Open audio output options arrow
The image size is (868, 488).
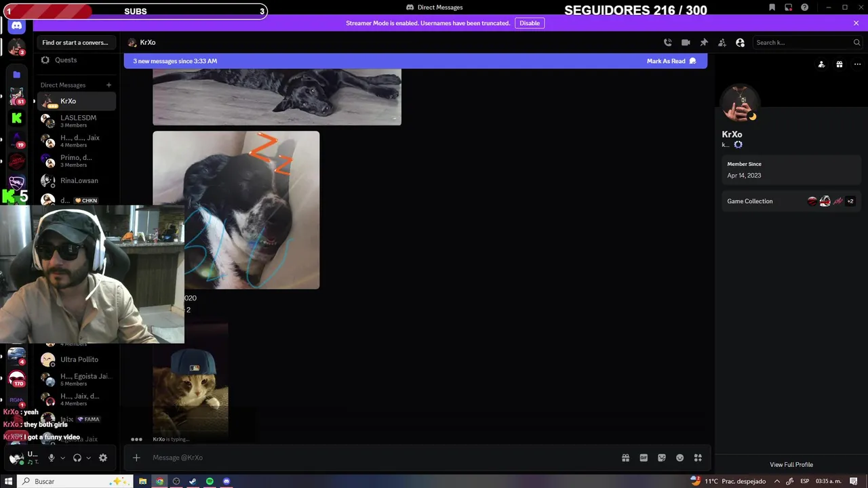point(88,458)
